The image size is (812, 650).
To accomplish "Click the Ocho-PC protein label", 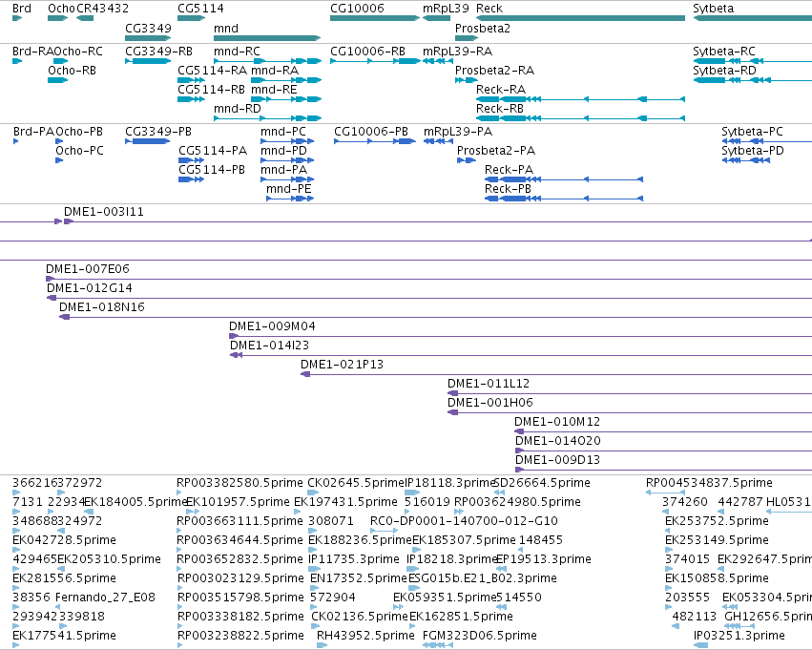I will click(x=79, y=151).
